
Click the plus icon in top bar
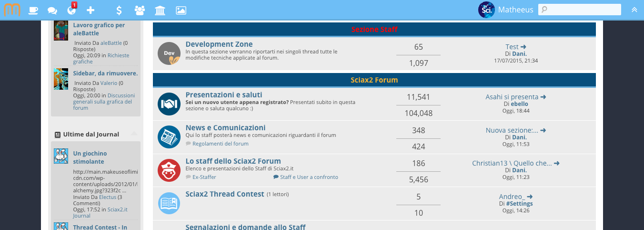point(91,10)
